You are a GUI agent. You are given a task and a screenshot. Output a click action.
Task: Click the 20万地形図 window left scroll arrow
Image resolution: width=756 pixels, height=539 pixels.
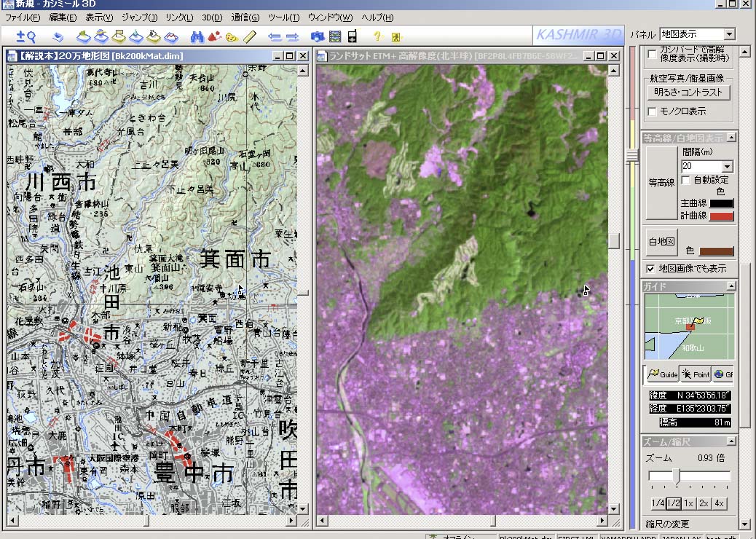13,521
